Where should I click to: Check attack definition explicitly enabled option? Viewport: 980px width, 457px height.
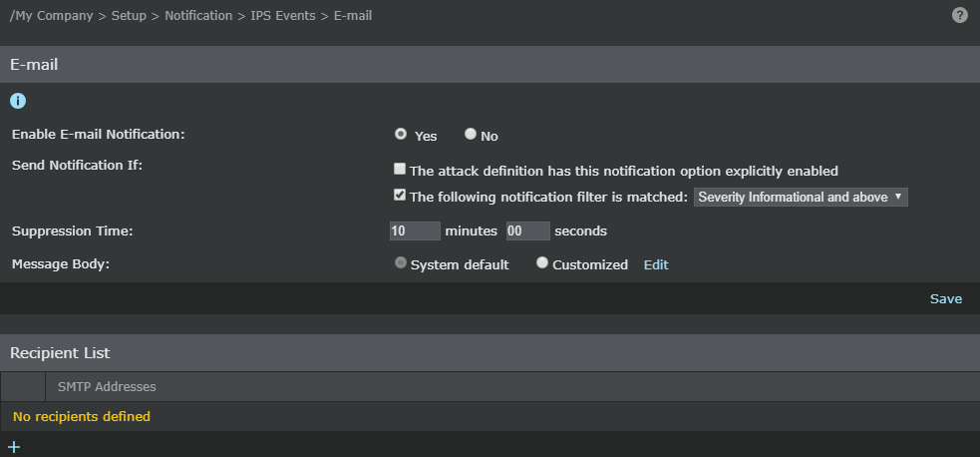point(400,169)
